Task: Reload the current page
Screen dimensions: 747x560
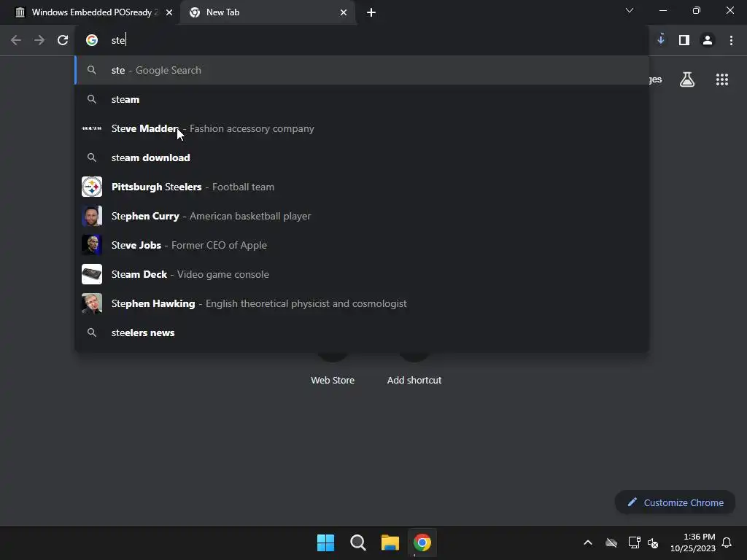Action: [63, 40]
